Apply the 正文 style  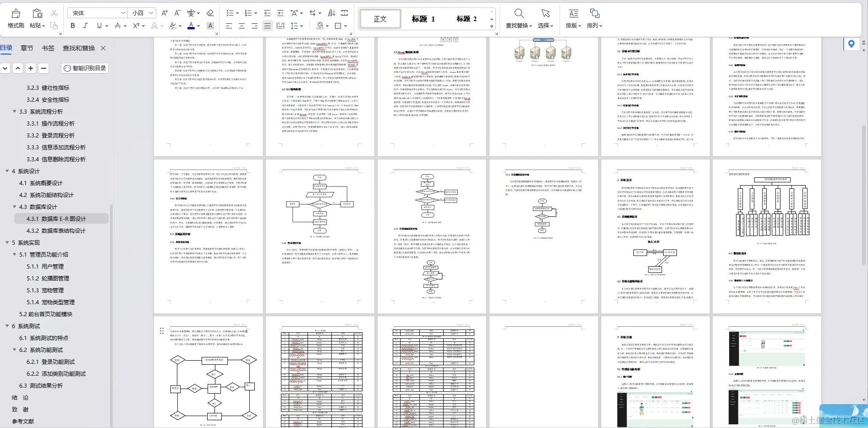point(380,19)
